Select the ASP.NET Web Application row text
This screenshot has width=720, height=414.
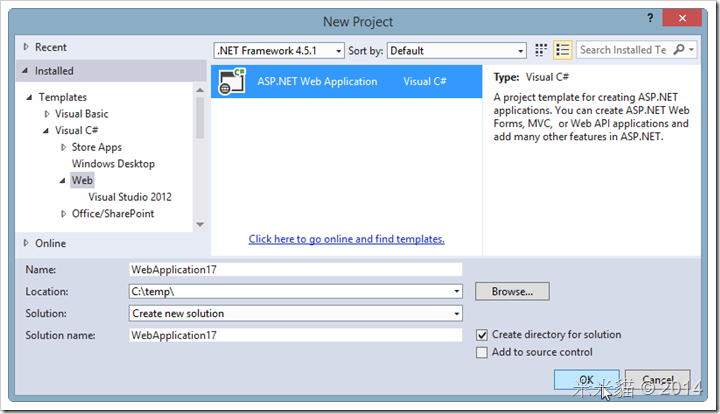[317, 81]
